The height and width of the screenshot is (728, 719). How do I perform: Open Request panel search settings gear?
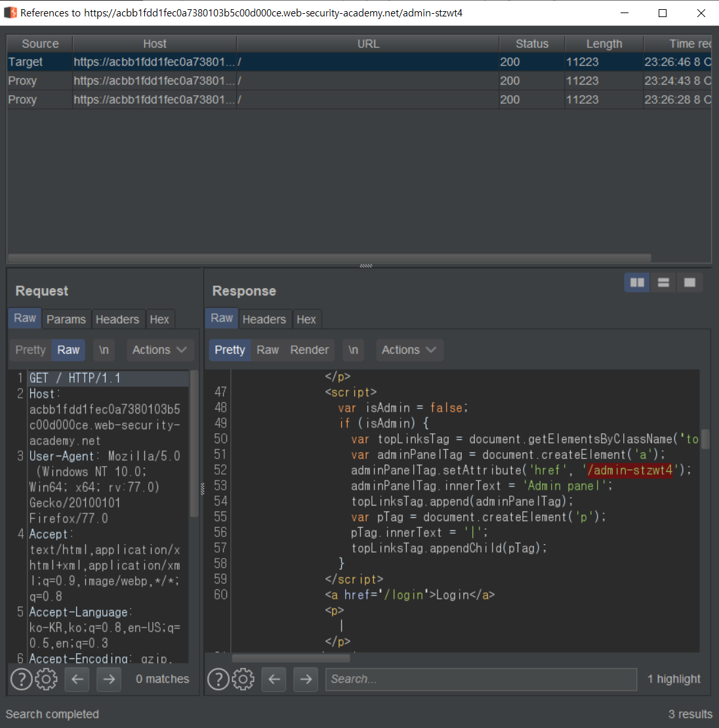coord(46,679)
